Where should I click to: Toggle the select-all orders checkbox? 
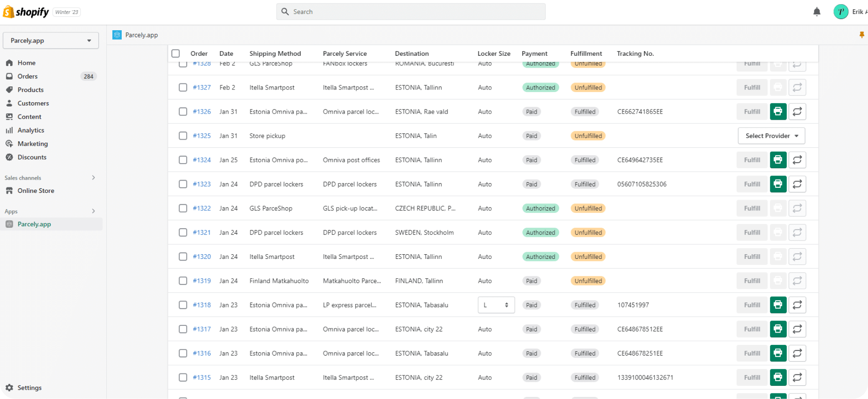click(176, 53)
